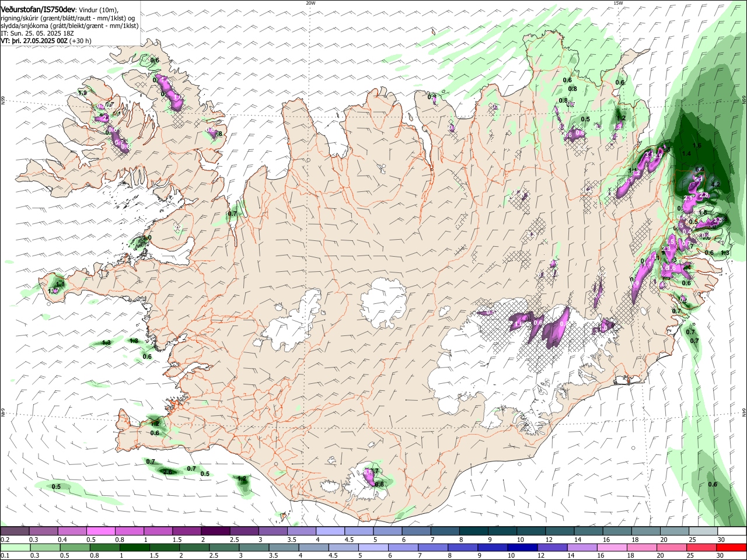Viewport: 747px width, 560px height.
Task: Pick the dark teal 9 swatch in the snow legend
Action: (502, 531)
